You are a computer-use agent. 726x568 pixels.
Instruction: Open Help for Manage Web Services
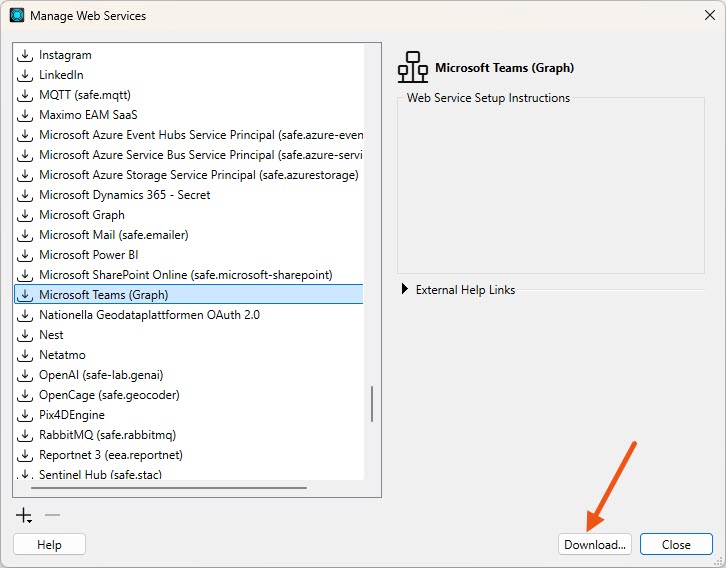tap(49, 545)
